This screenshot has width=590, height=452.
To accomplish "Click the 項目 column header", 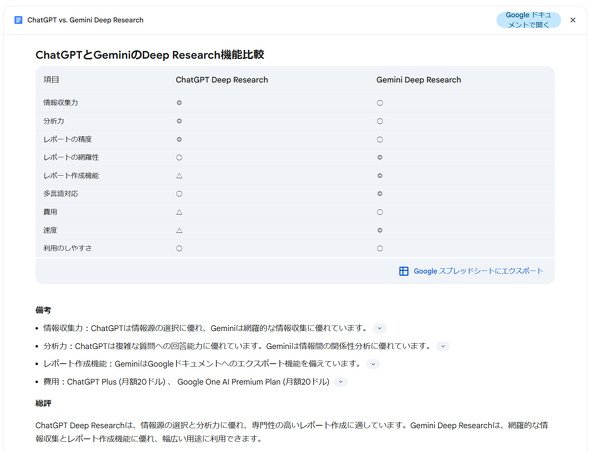I will point(51,79).
